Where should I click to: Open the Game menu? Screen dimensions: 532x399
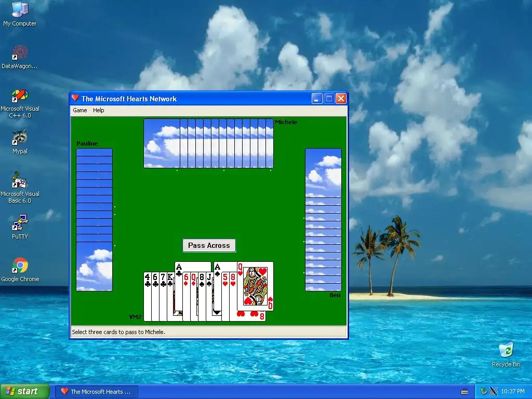(x=79, y=110)
